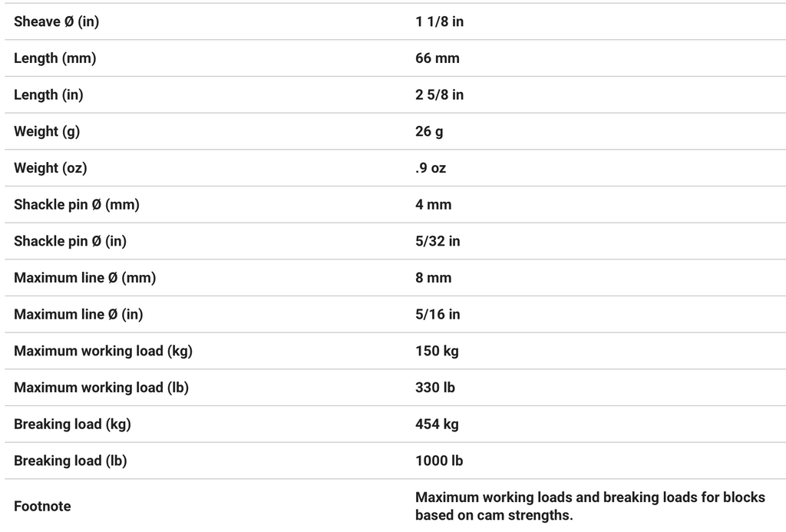Select the "8 mm" maximum line value

point(433,278)
